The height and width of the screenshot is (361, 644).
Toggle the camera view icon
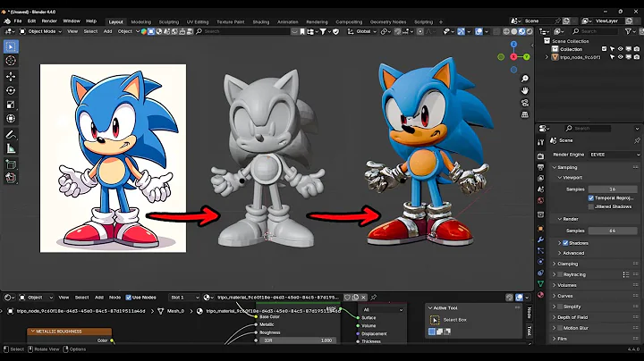tap(525, 103)
